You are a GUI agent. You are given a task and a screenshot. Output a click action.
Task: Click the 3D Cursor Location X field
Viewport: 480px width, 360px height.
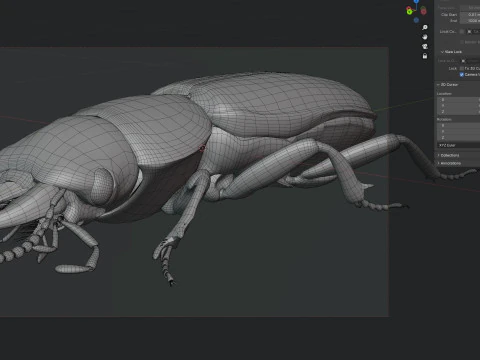(x=458, y=100)
